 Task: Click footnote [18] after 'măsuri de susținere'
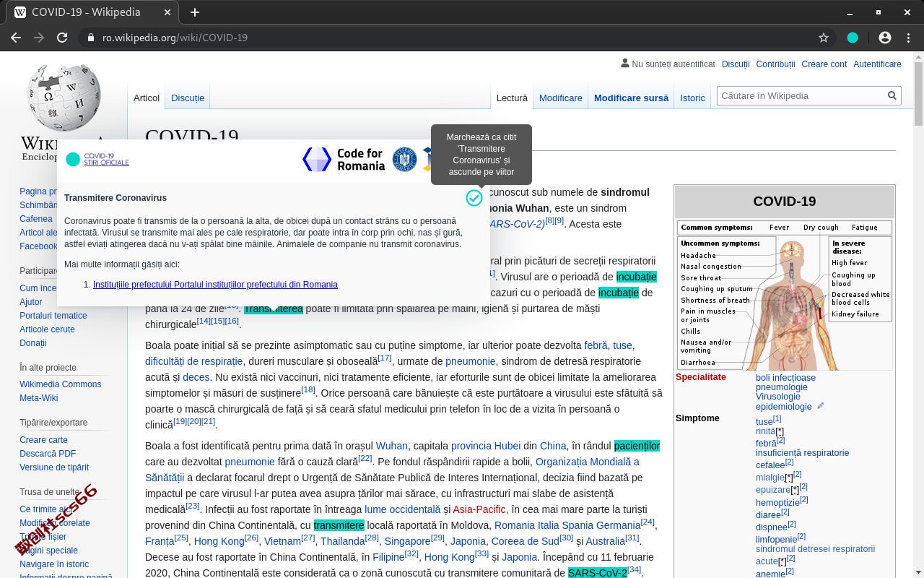[x=308, y=390]
